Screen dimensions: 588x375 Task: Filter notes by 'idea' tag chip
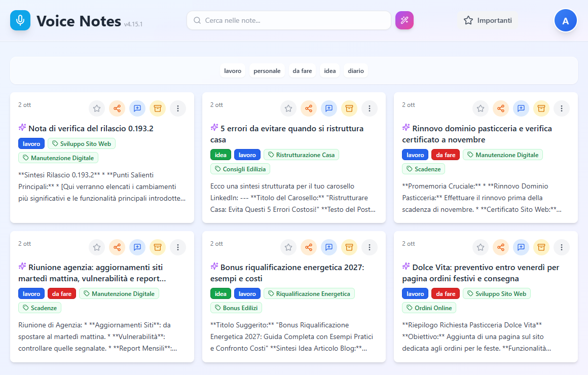coord(330,71)
